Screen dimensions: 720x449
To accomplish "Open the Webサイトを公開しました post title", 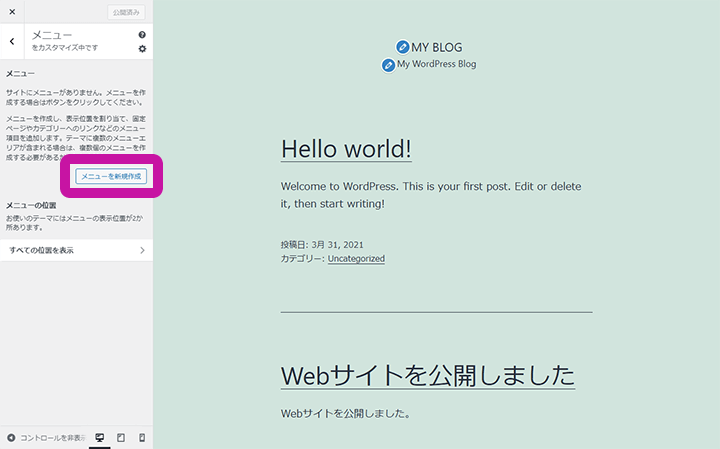I will click(x=428, y=375).
